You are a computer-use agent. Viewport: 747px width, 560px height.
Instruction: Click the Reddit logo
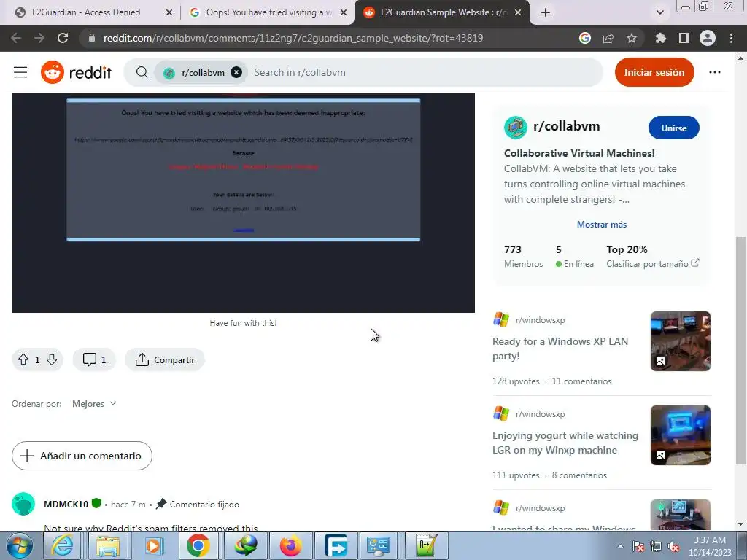click(x=76, y=72)
